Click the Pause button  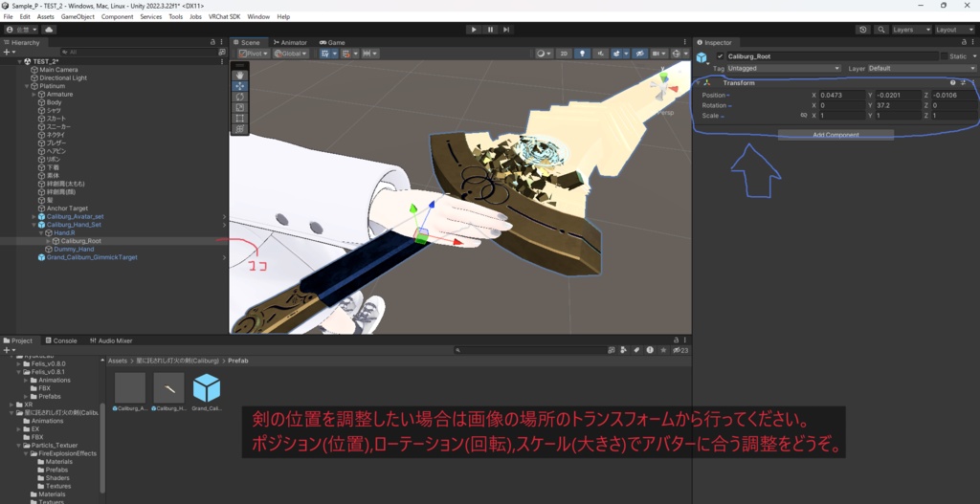point(490,30)
